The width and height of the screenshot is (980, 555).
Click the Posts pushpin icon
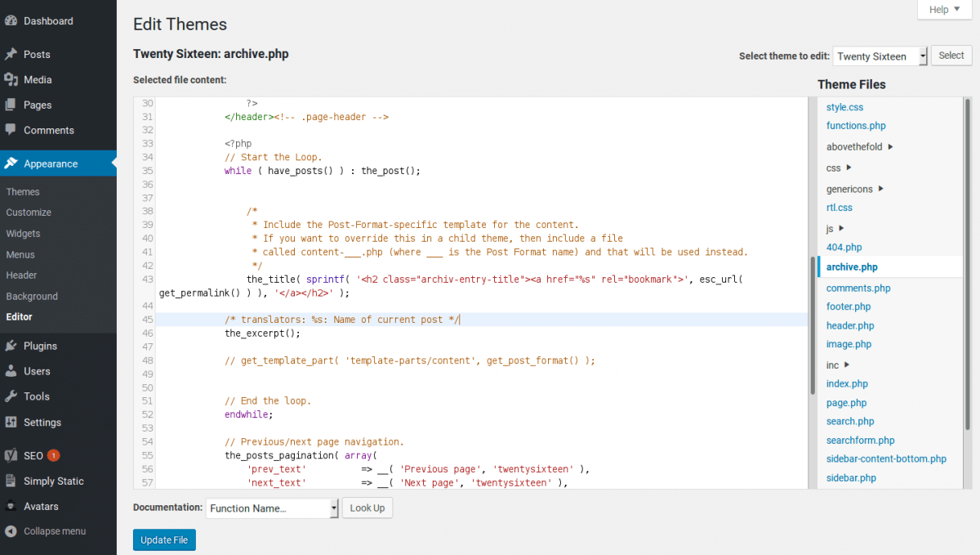click(x=11, y=55)
